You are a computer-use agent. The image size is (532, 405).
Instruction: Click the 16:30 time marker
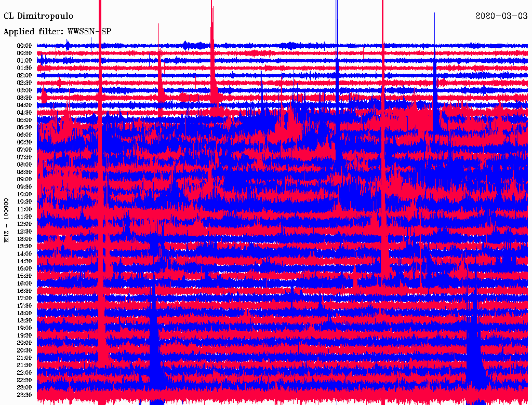coord(24,291)
